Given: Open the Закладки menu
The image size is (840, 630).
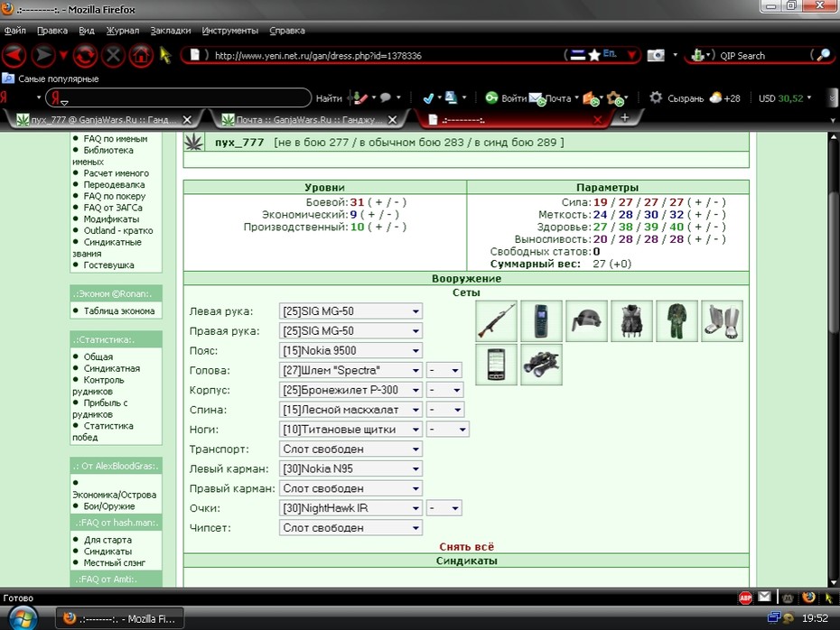Looking at the screenshot, I should [x=171, y=31].
